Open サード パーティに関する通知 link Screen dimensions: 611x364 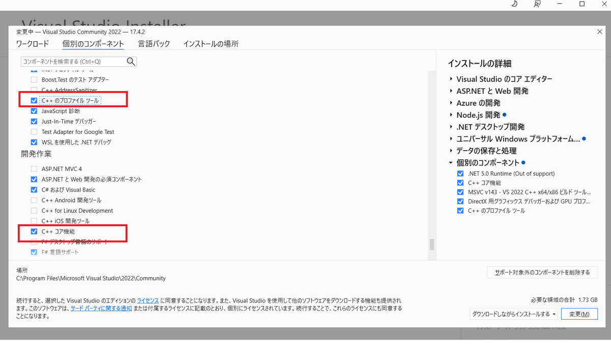click(x=101, y=309)
